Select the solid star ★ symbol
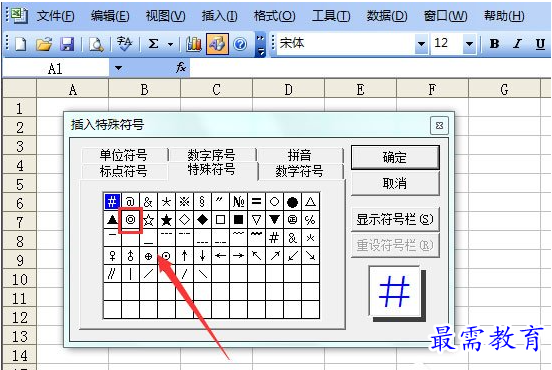Viewport: 552px width, 370px height. pos(167,220)
